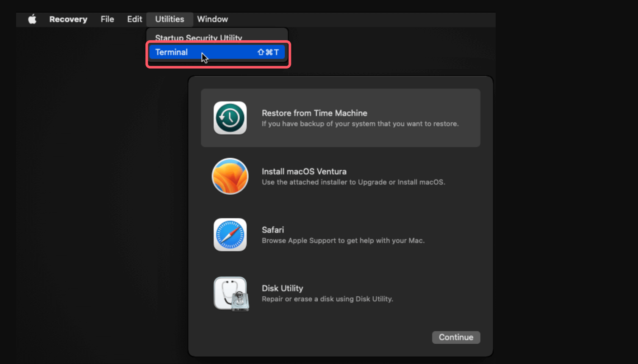Select the Install macOS Ventura title

coord(304,171)
